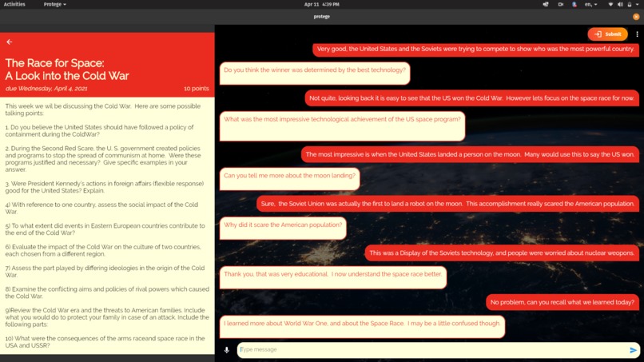The height and width of the screenshot is (362, 644).
Task: Click message 'Sure, the Soviet Union was actually the first'
Action: tap(447, 204)
